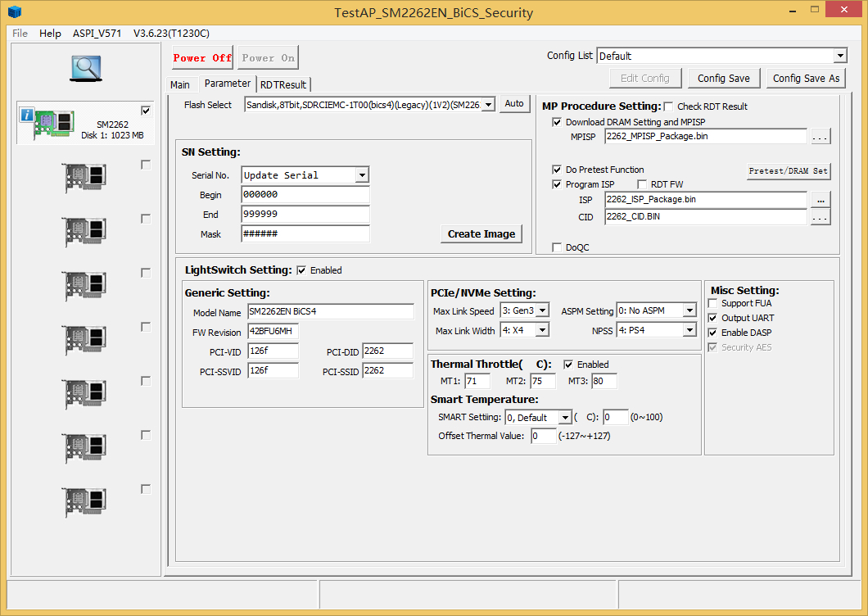Click the Model Name input field
The width and height of the screenshot is (868, 616).
point(330,312)
